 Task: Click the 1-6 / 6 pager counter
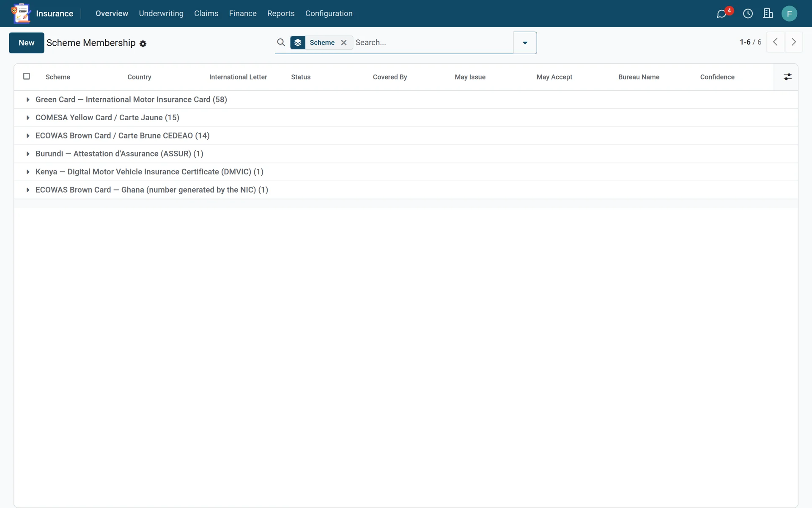pyautogui.click(x=750, y=42)
